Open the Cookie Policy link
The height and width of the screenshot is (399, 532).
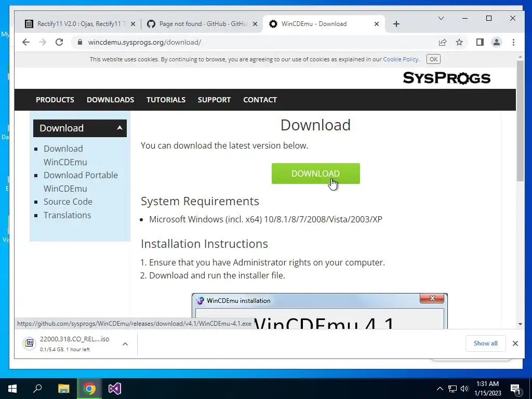[x=401, y=59]
